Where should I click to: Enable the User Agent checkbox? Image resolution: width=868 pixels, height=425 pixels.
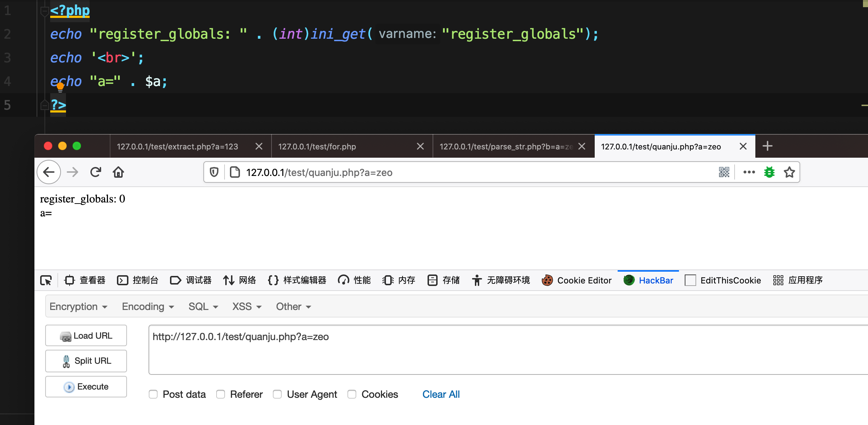point(277,394)
